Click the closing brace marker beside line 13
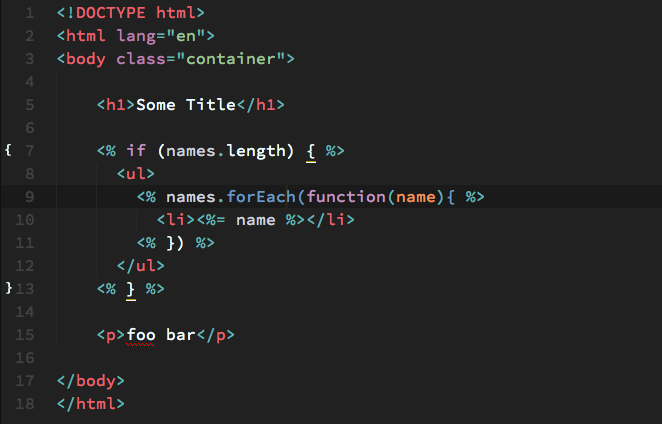The width and height of the screenshot is (662, 424). pyautogui.click(x=9, y=288)
